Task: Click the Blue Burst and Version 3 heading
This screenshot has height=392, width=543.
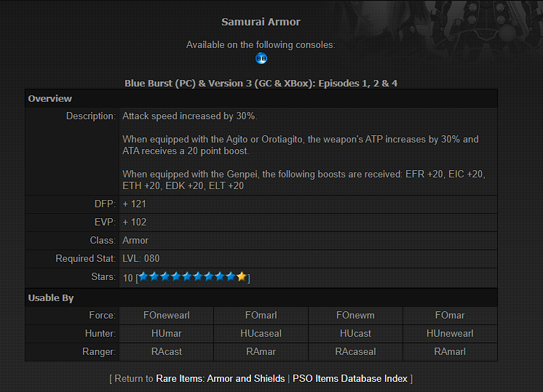Action: click(261, 84)
